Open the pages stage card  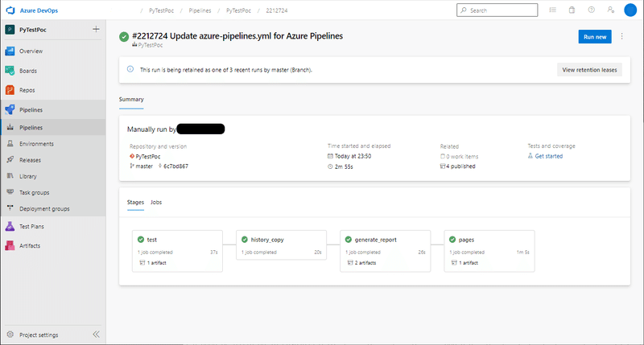pyautogui.click(x=489, y=251)
